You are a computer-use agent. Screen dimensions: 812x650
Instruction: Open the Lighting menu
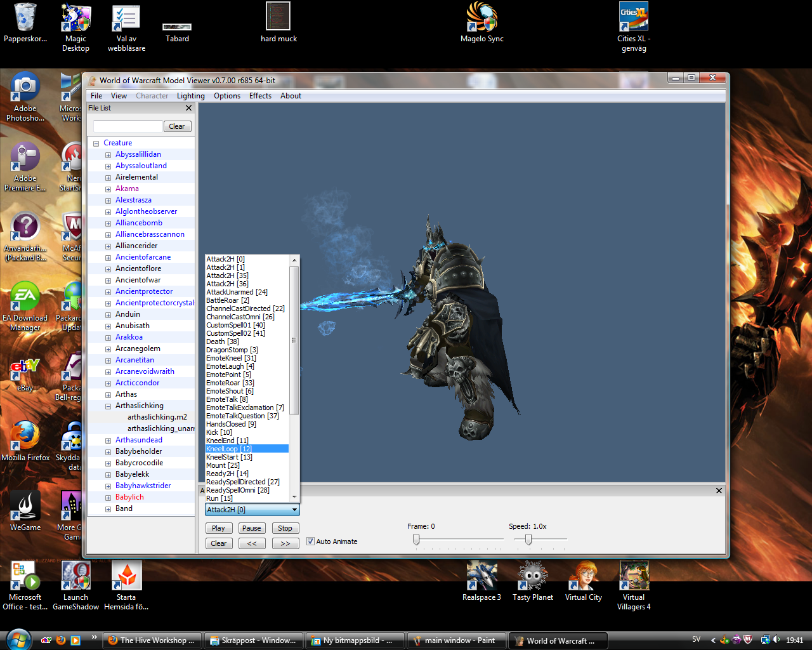point(190,96)
